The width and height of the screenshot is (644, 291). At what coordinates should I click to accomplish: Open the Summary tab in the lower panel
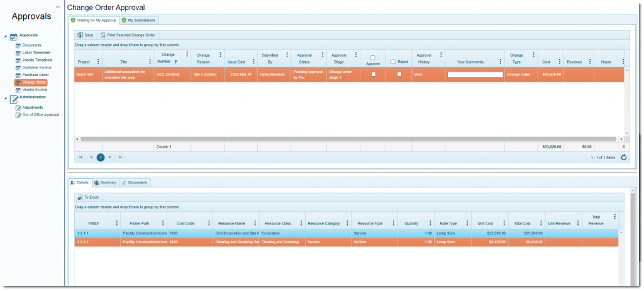click(x=105, y=182)
